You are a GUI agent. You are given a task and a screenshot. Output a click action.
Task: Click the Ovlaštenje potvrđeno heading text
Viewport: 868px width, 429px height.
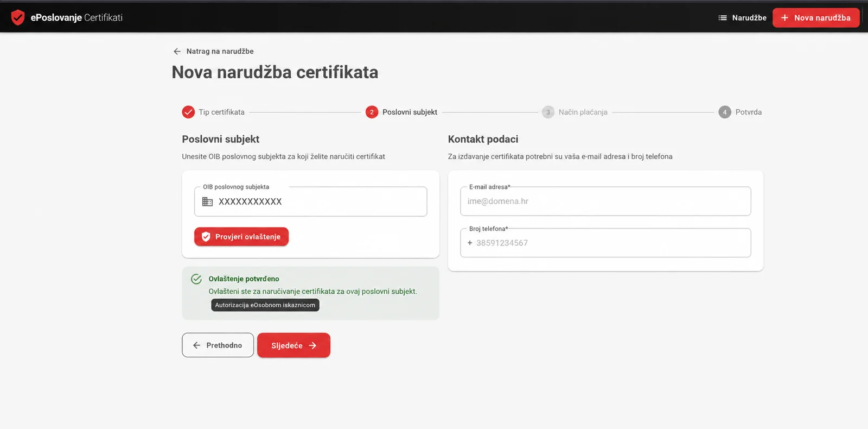(244, 279)
